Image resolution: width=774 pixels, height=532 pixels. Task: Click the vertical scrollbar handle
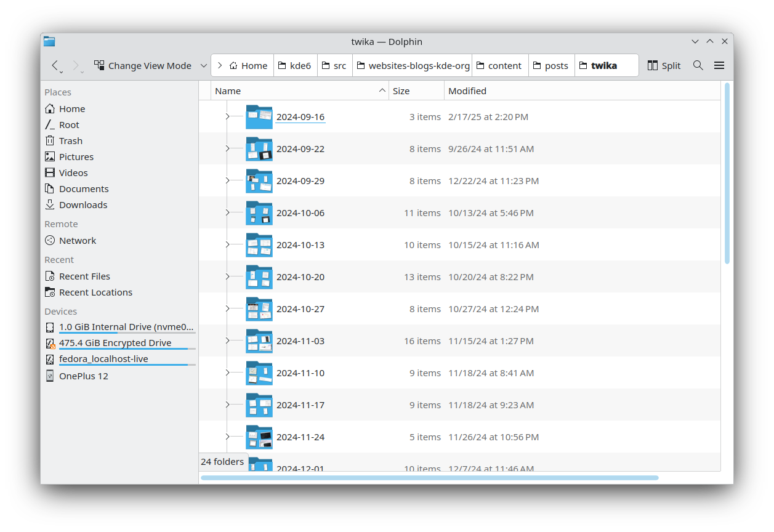coord(727,172)
